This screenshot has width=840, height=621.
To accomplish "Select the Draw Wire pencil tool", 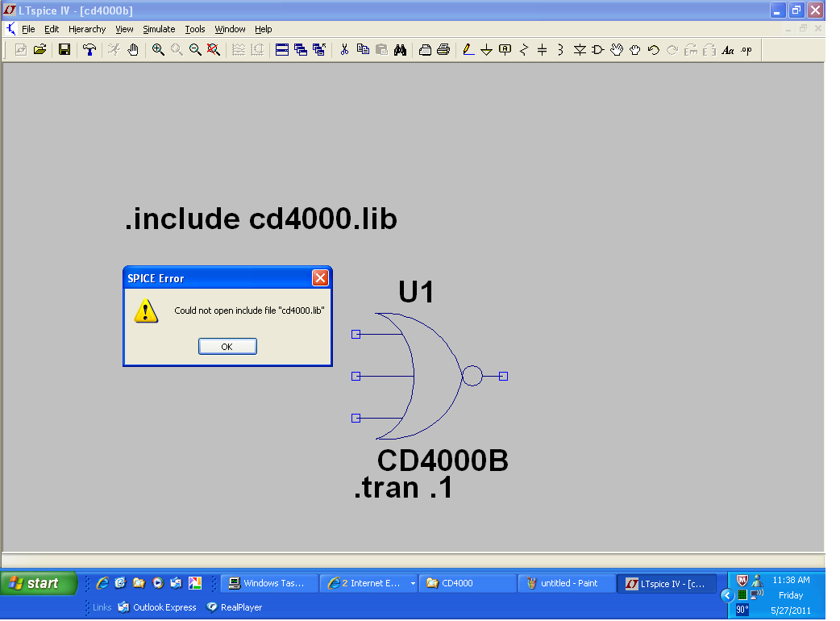I will 468,50.
